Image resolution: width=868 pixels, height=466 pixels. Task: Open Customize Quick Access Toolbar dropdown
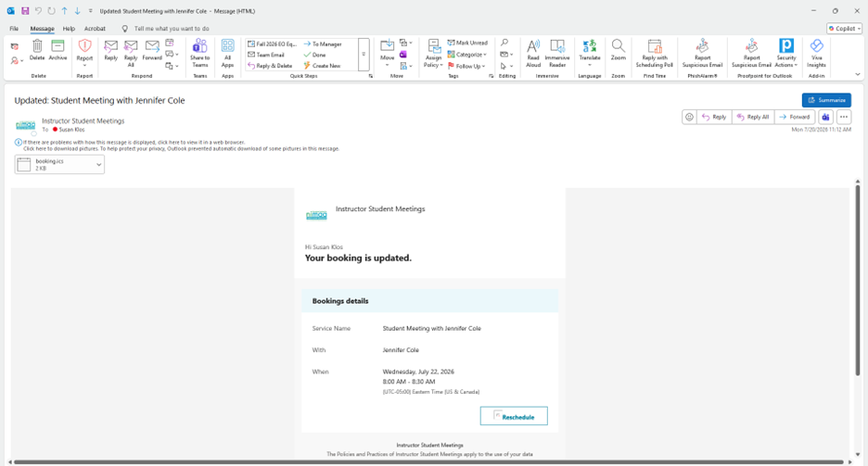90,10
